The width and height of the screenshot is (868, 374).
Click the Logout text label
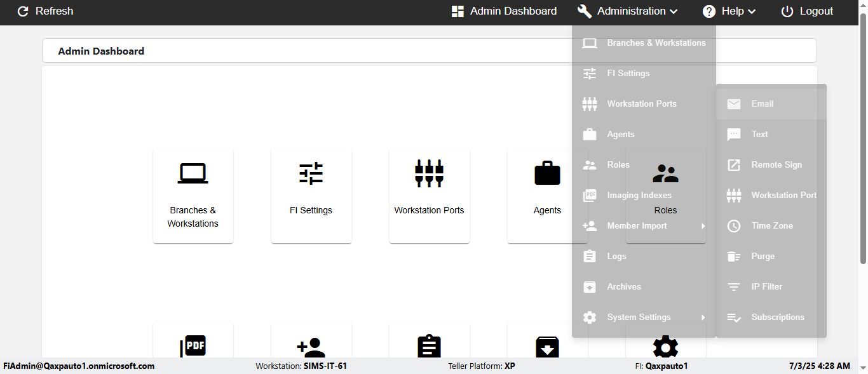click(817, 11)
